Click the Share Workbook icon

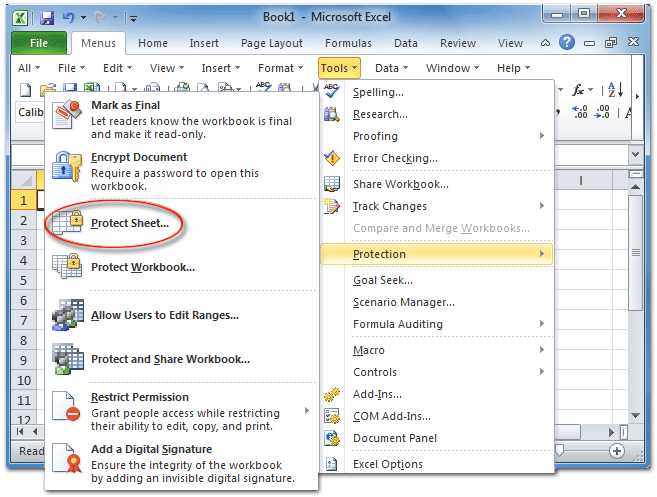click(333, 184)
